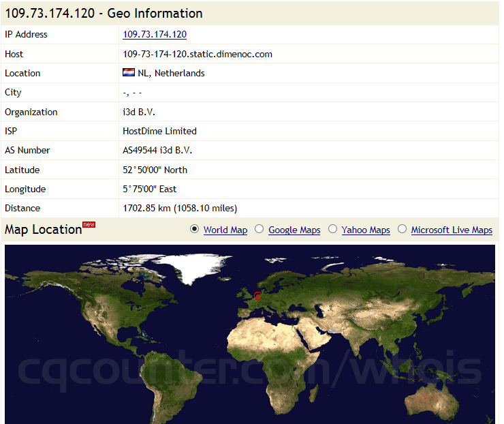504x424 pixels.
Task: Click the 'Map Location' section heading
Action: (x=44, y=230)
